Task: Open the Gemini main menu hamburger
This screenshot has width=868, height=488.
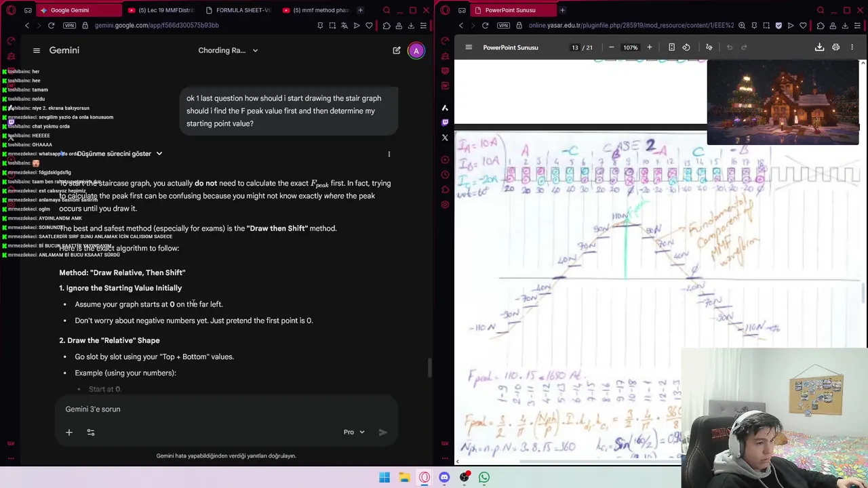Action: [x=37, y=50]
